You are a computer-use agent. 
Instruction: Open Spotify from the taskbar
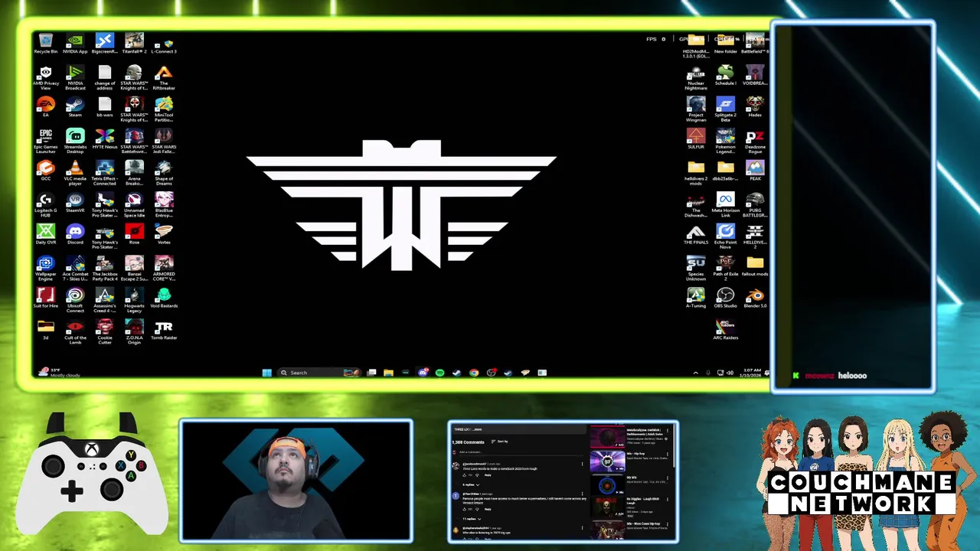pyautogui.click(x=439, y=373)
